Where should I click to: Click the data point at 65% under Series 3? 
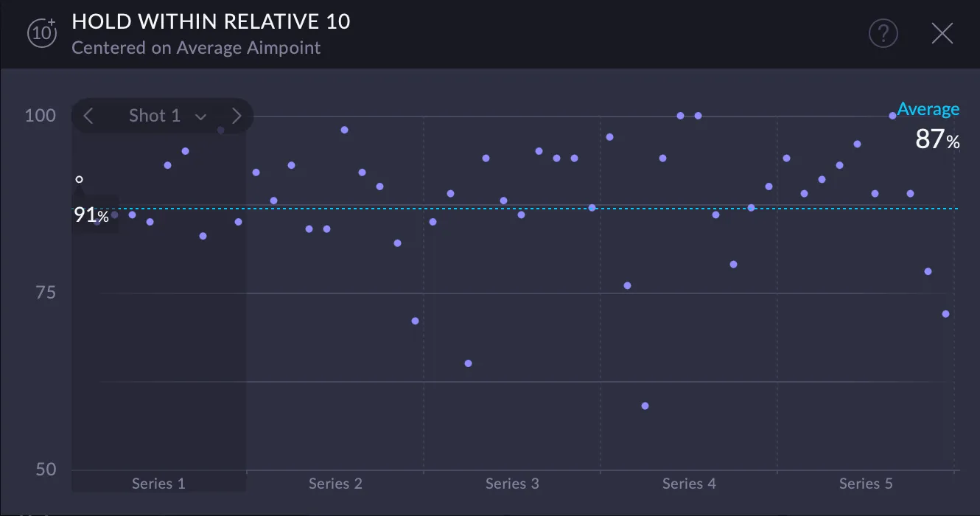(x=467, y=363)
